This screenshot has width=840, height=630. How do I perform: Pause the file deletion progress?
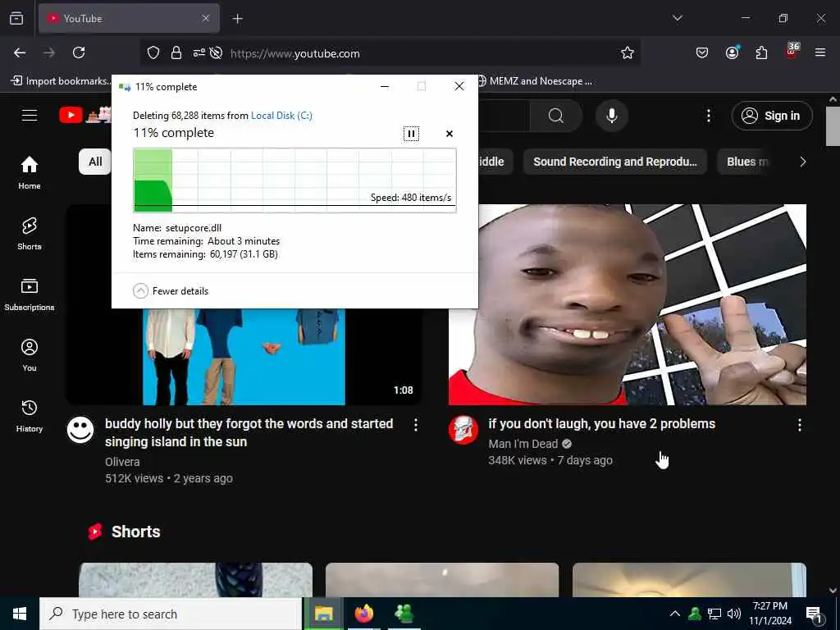[x=411, y=134]
